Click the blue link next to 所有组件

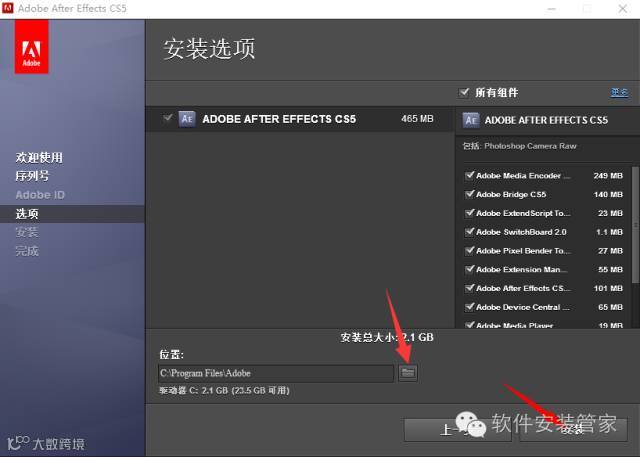(x=619, y=93)
